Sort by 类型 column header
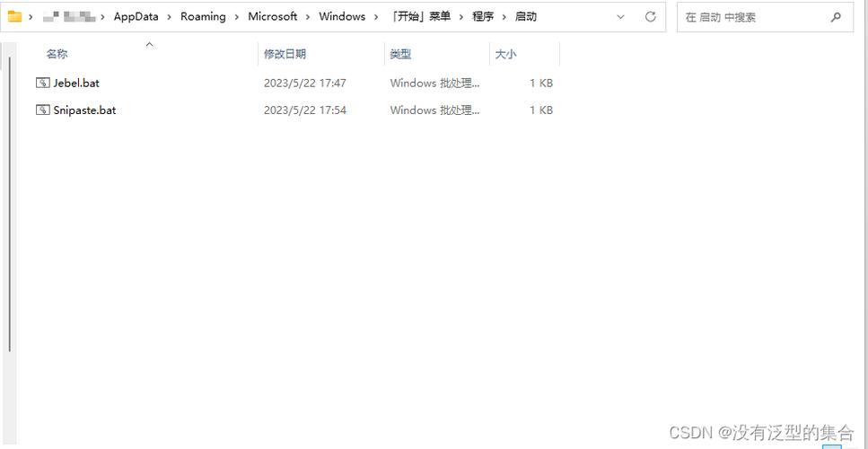Screen dimensions: 868x449 [x=400, y=54]
